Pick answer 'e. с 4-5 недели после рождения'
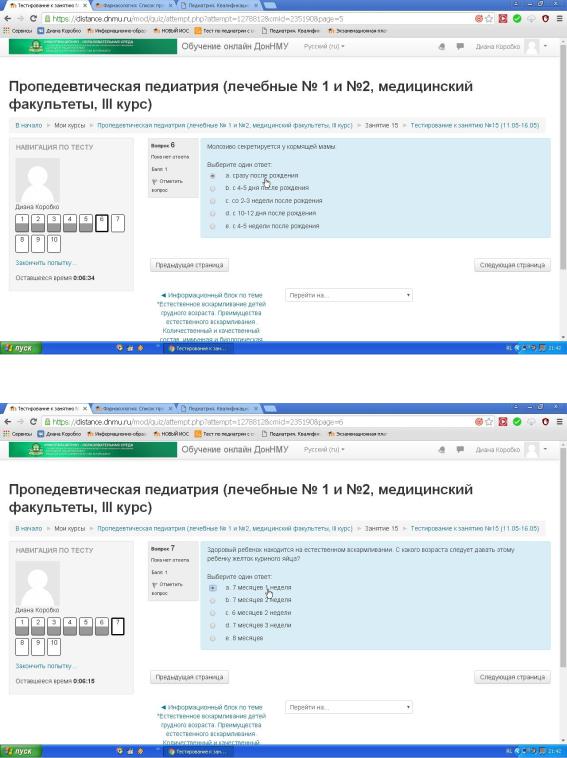 (x=212, y=226)
